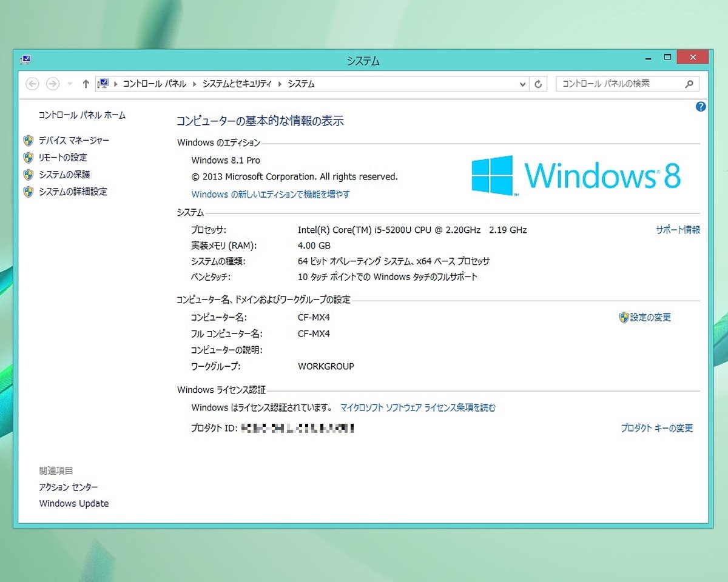
Task: Open Windows の新しいエディションで機能を増やす link
Action: (x=271, y=194)
